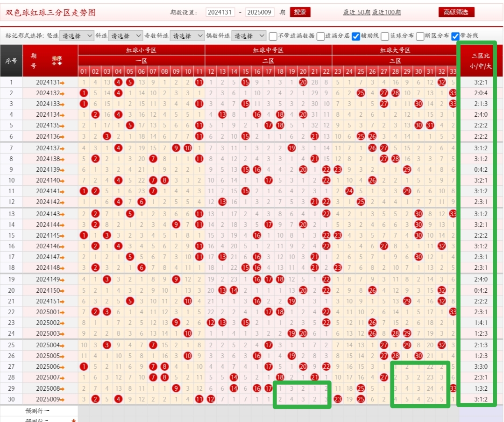504x422 pixels.
Task: Click the 三区比 小/中/大 column header
Action: point(481,61)
